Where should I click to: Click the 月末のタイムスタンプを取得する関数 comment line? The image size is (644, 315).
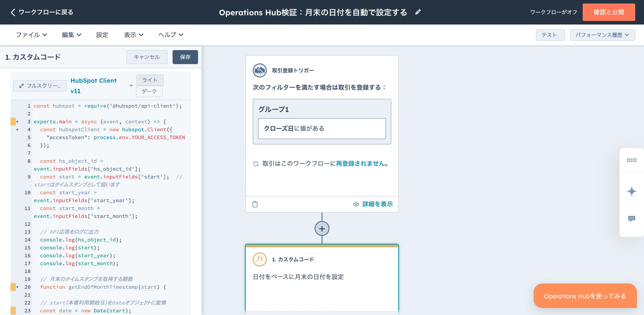(x=87, y=279)
